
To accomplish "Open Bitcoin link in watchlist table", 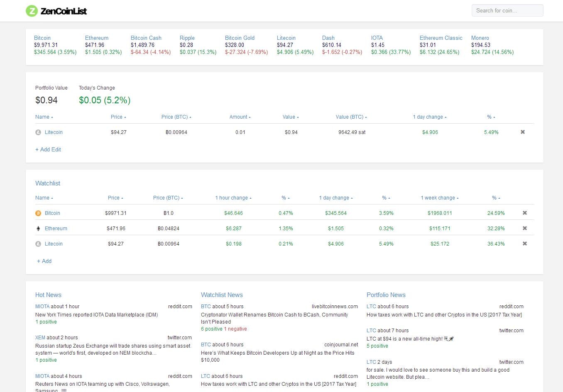I will click(52, 213).
